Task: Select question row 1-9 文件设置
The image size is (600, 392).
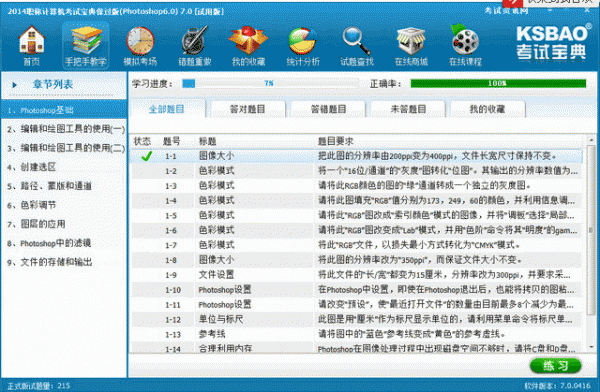Action: [x=357, y=275]
